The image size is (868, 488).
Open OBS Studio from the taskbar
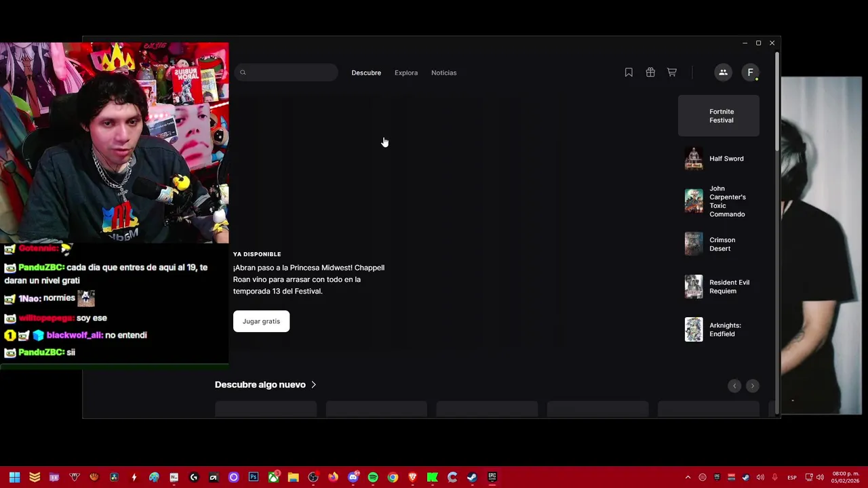pos(313,477)
